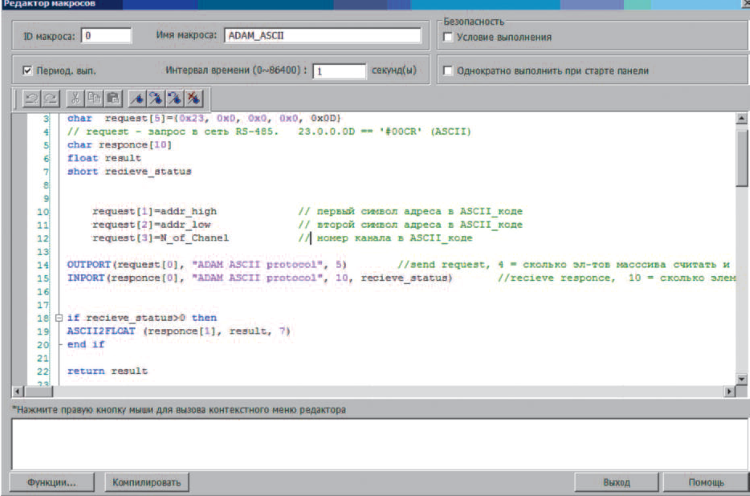
Task: Click the '//recieve responce' comment on line 15
Action: click(x=616, y=278)
